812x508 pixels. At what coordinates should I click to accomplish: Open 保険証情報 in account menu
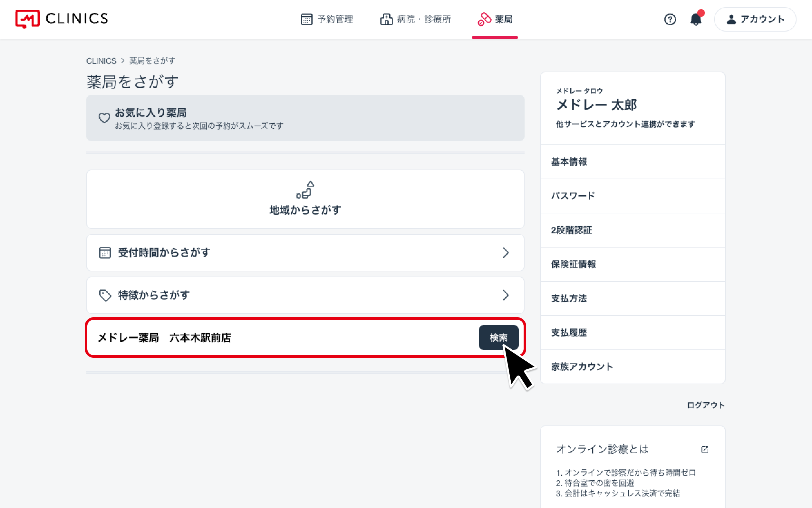click(x=633, y=264)
